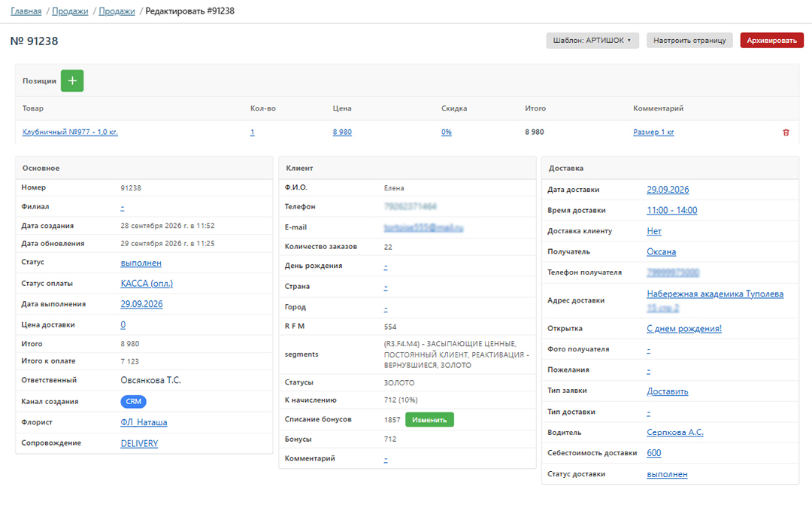Add a new position with the green plus

tap(72, 81)
